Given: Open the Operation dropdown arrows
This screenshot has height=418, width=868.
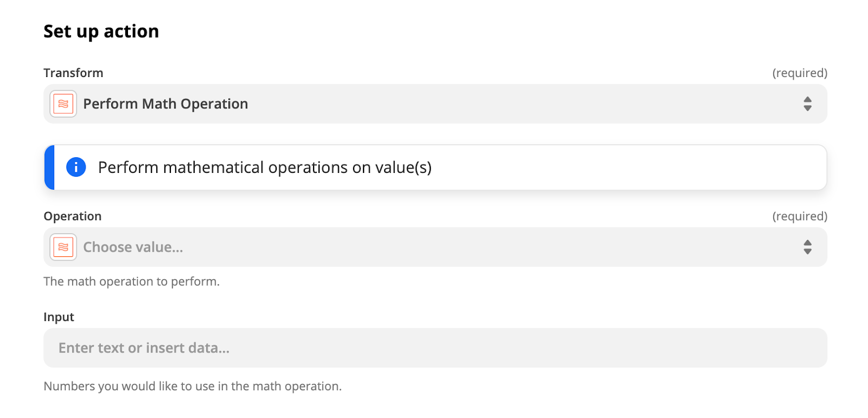Looking at the screenshot, I should tap(807, 247).
